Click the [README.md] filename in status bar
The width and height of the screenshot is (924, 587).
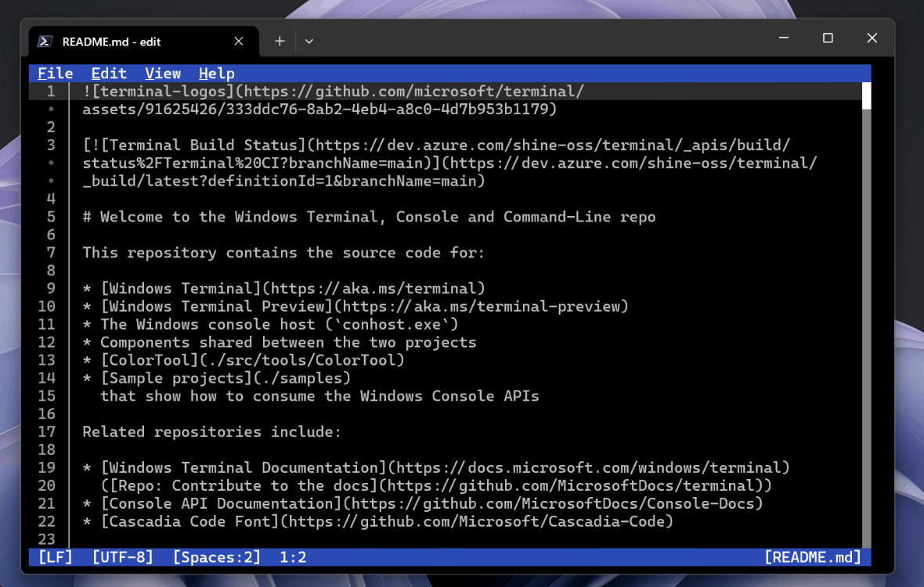coord(813,557)
